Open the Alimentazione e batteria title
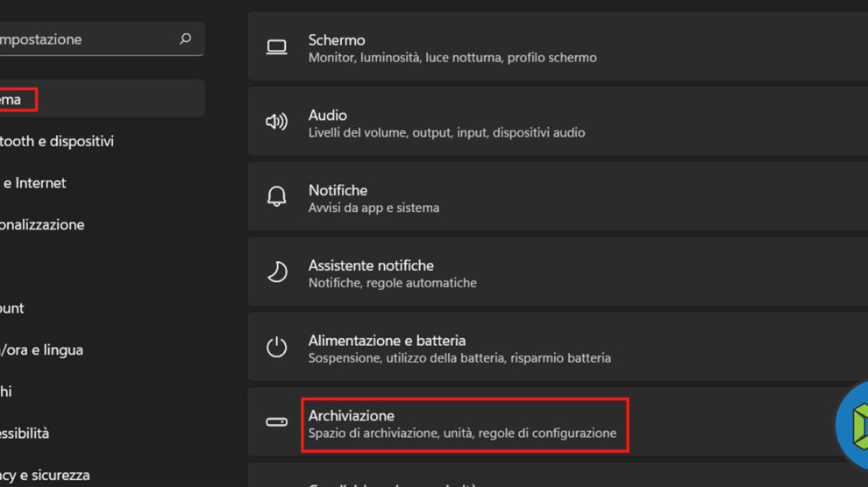This screenshot has width=868, height=487. coord(387,340)
